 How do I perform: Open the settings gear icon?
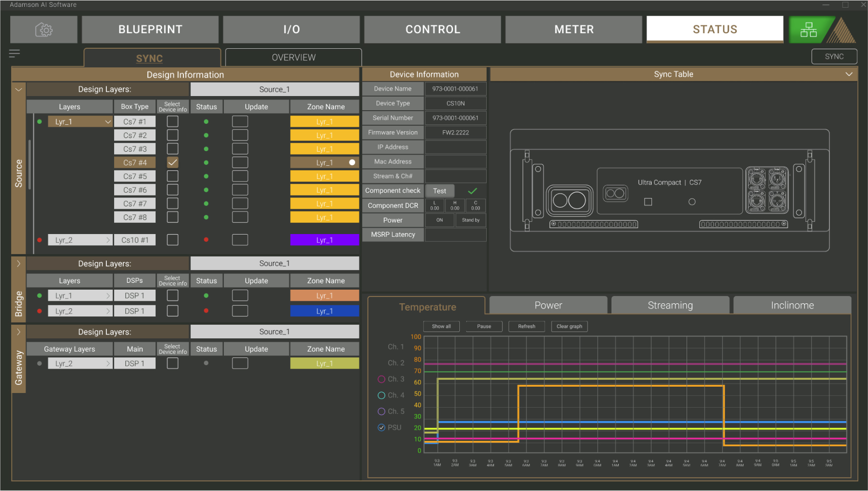[x=44, y=30]
